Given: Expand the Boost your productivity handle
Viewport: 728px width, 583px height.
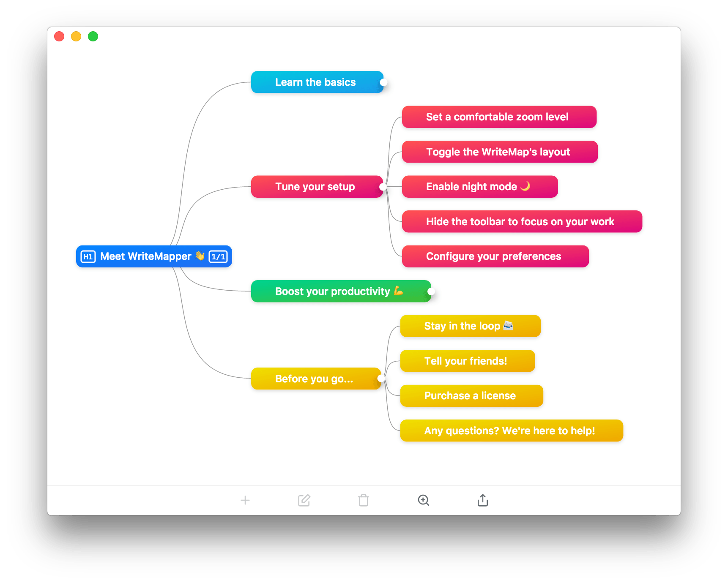Looking at the screenshot, I should (x=431, y=291).
